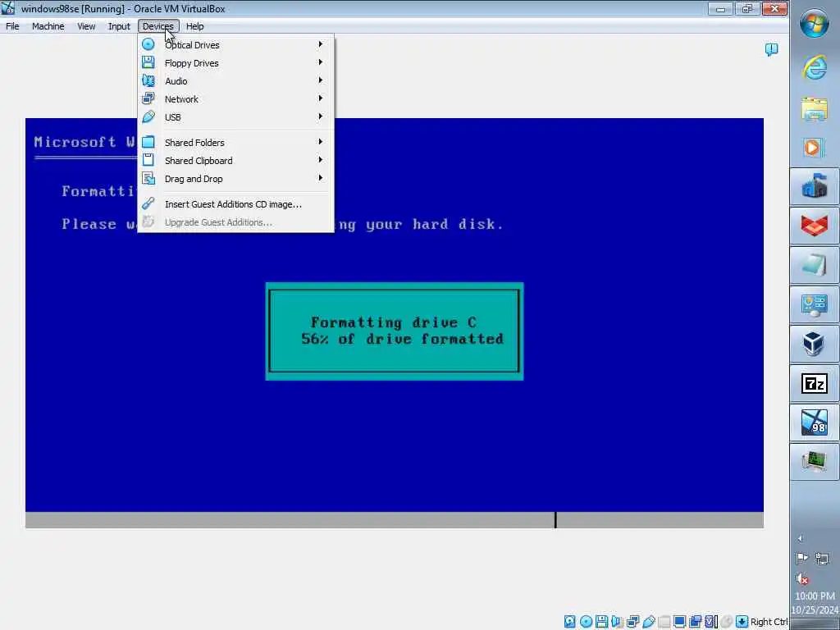This screenshot has width=840, height=630.
Task: Choose Insert Guest Additions CD image
Action: [235, 204]
